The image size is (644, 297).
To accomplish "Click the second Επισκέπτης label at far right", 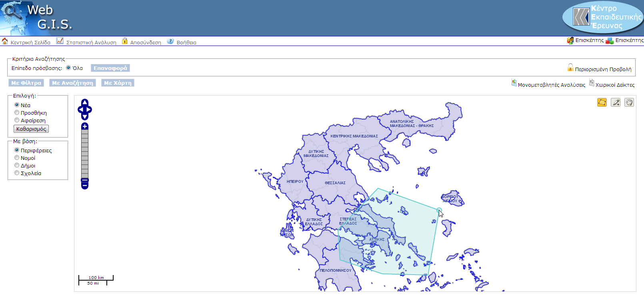I will coord(630,40).
